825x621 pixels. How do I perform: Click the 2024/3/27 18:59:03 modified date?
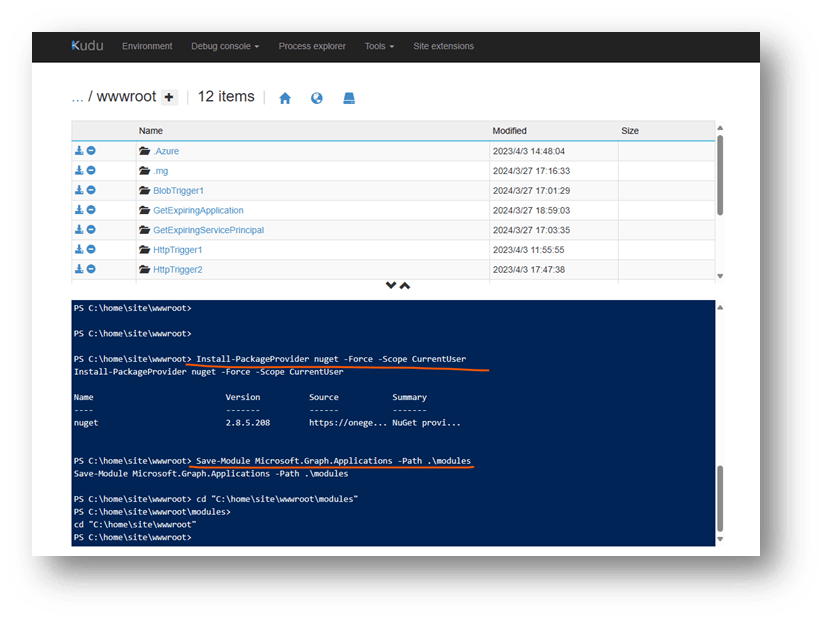531,211
